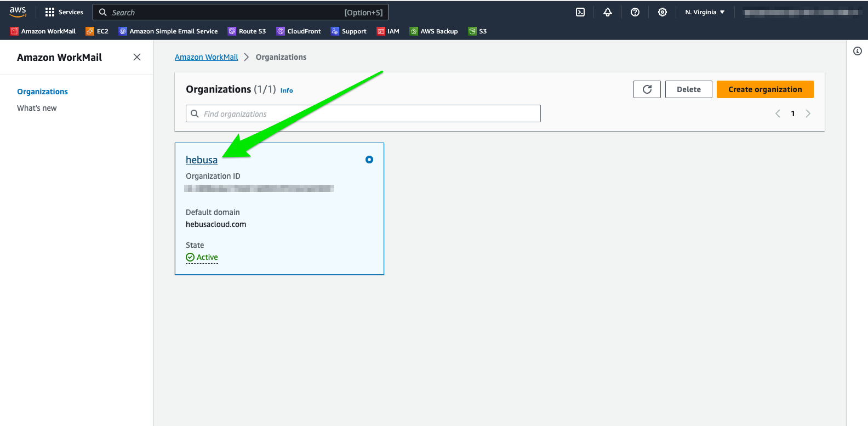Open the info panel icon at right edge
This screenshot has width=868, height=426.
[x=858, y=51]
